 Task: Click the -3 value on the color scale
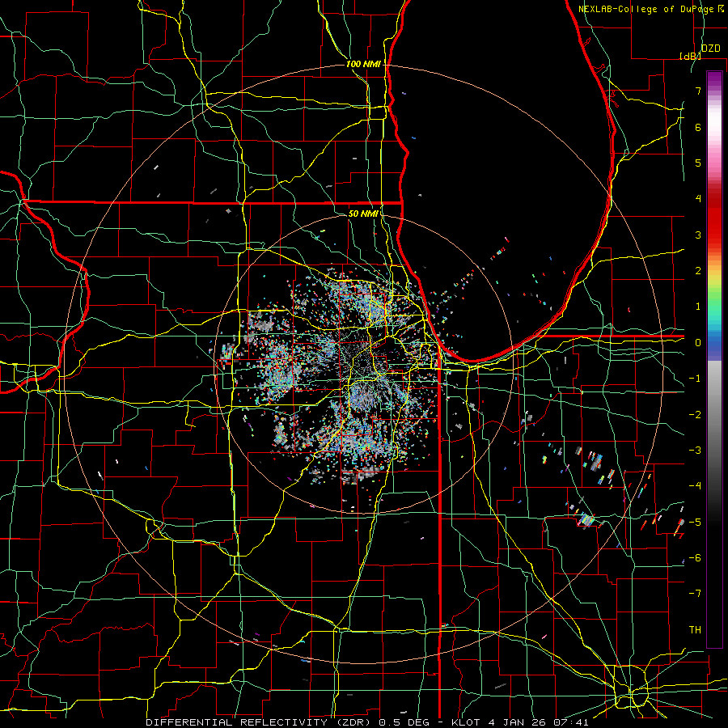coord(695,451)
